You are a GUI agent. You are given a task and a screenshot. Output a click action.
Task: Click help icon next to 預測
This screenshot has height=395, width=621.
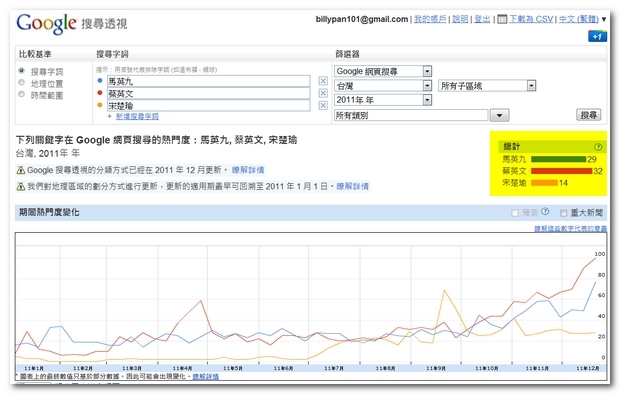point(545,212)
